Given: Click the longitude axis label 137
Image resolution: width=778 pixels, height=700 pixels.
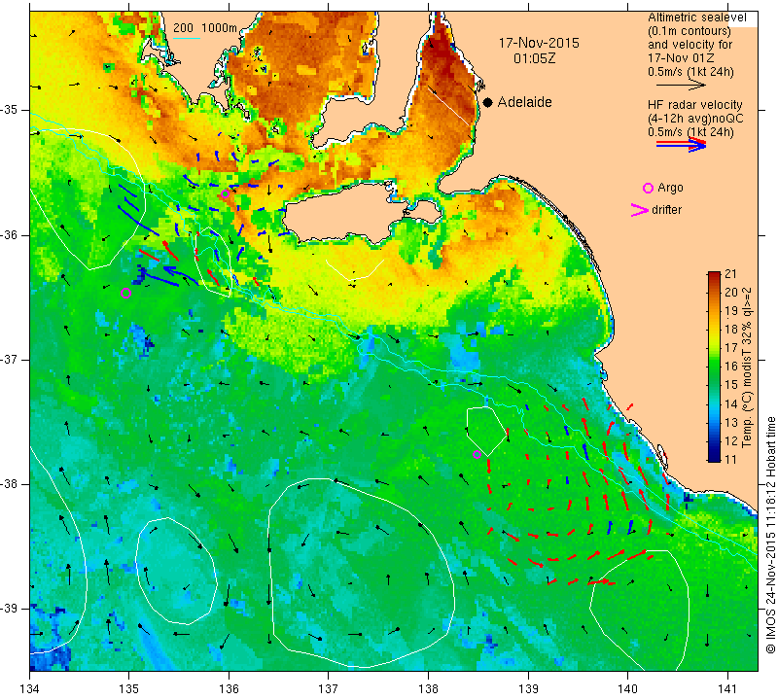Looking at the screenshot, I should pyautogui.click(x=329, y=688).
